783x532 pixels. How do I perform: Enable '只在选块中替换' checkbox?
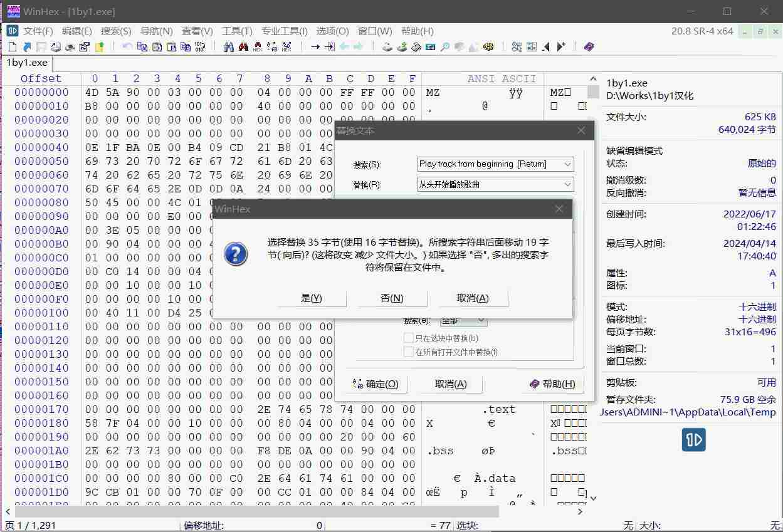tap(409, 338)
